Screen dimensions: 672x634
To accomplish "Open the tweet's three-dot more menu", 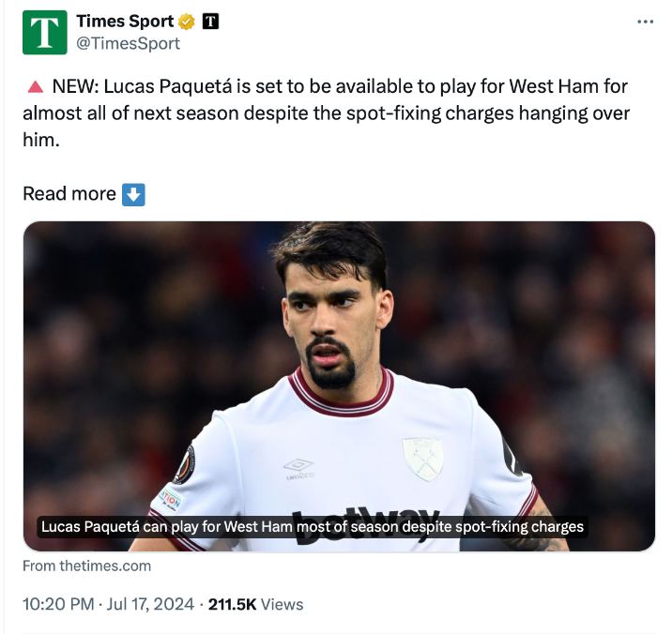I will (645, 23).
